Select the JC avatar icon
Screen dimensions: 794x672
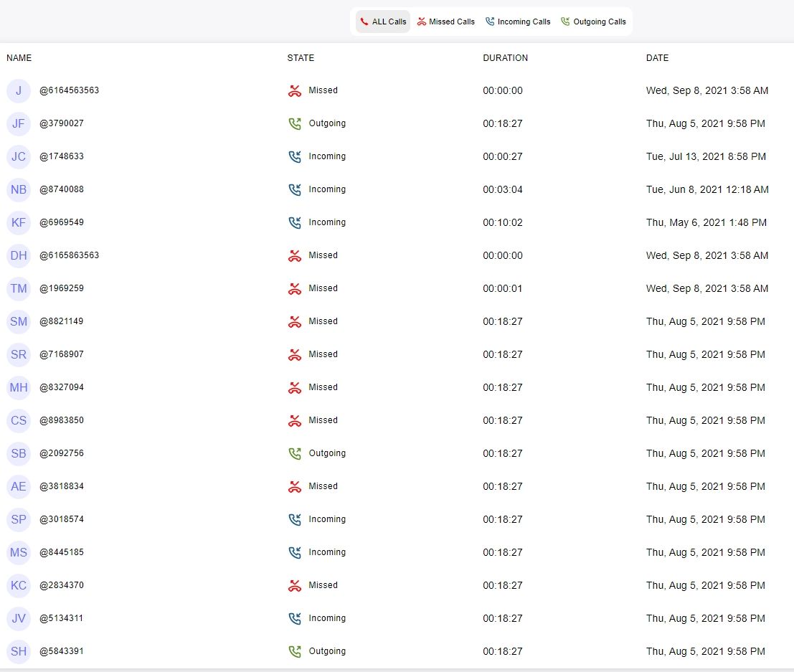coord(19,156)
